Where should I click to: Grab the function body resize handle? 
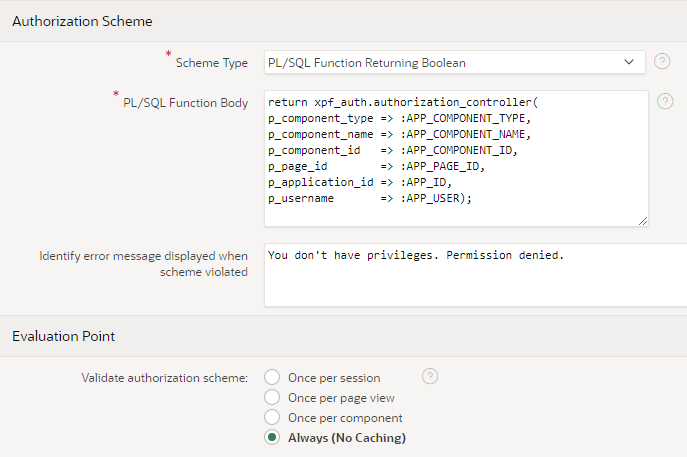(643, 221)
